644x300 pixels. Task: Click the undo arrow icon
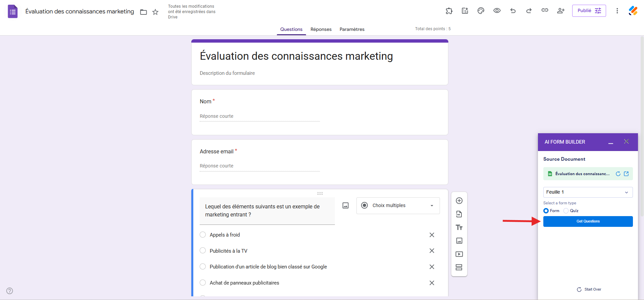[x=513, y=11]
